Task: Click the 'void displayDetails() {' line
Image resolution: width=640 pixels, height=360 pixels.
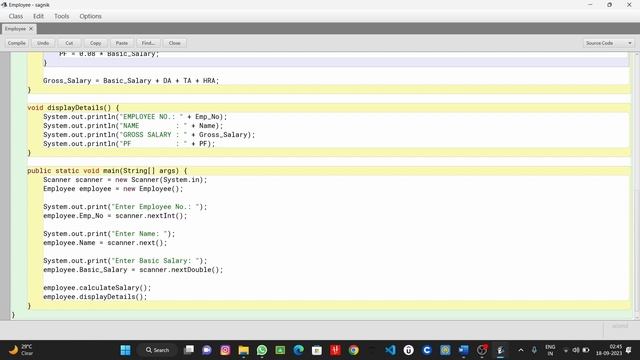Action: coord(73,108)
